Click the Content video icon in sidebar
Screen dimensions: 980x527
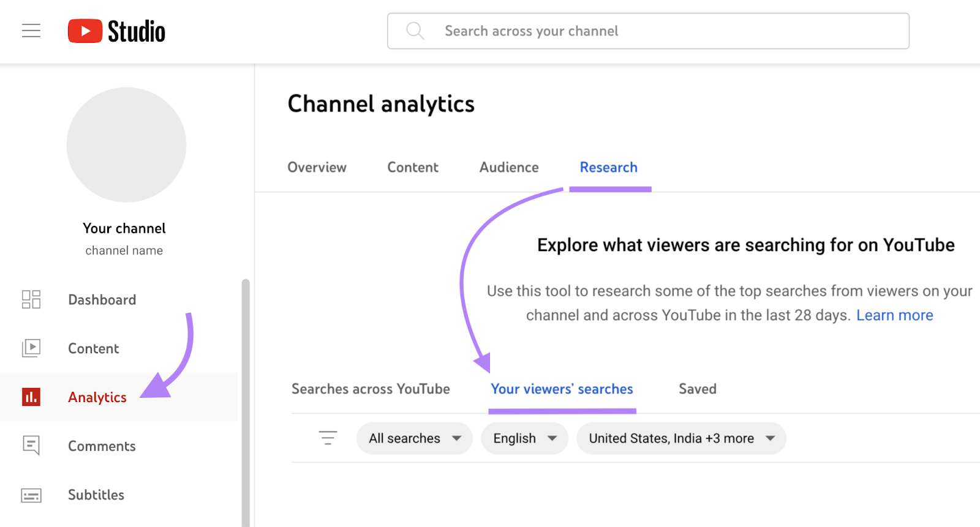31,348
